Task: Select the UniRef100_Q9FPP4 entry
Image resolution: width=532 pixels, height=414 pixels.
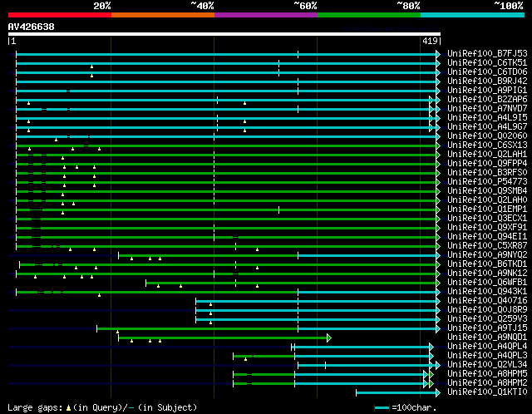Action: click(x=487, y=164)
